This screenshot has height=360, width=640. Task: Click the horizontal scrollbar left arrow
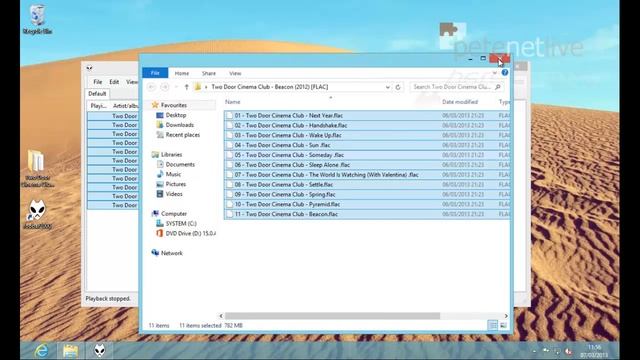[221, 316]
